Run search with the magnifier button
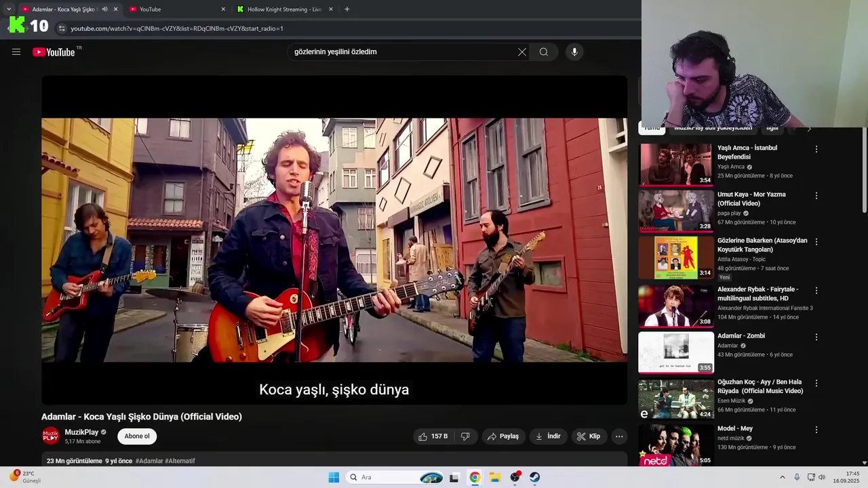The height and width of the screenshot is (488, 868). 544,52
